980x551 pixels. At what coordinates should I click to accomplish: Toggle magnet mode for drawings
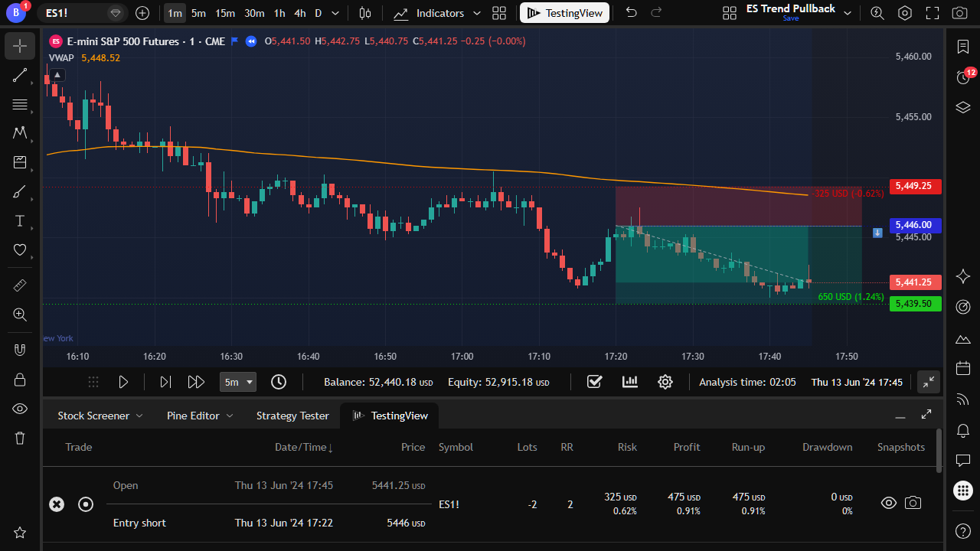[20, 350]
